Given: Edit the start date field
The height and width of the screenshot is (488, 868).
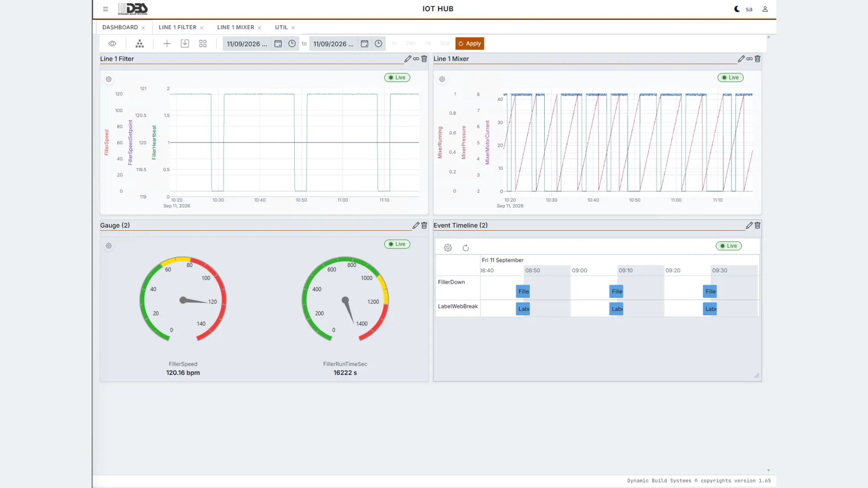Looking at the screenshot, I should coord(247,44).
